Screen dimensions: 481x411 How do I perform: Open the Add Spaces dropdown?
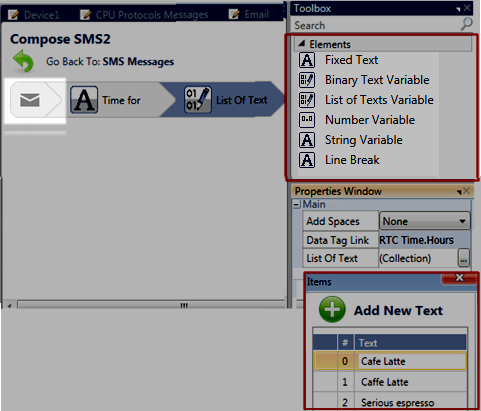click(425, 221)
